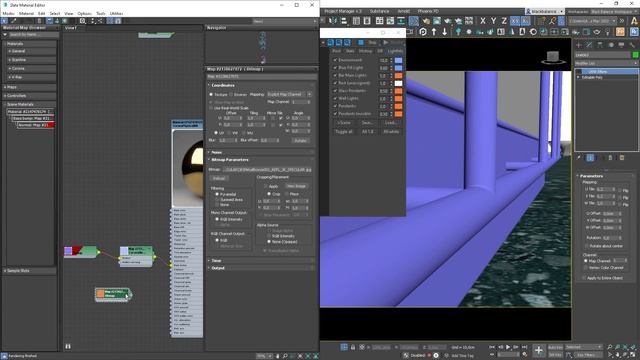The image size is (640, 360).
Task: Click the pin stack icon below modifier list
Action: coord(579,158)
